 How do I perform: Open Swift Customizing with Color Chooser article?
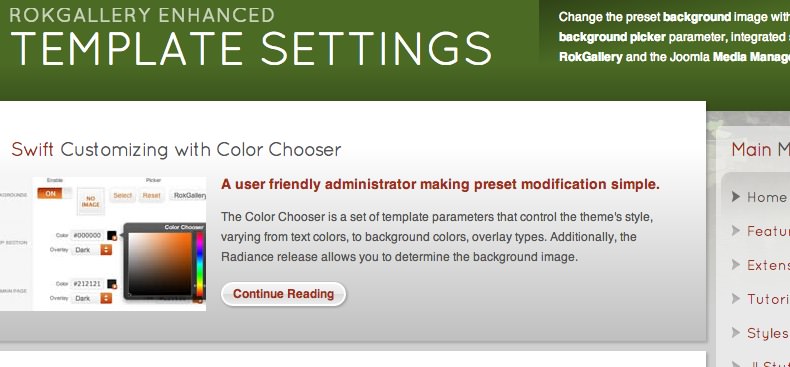(x=176, y=150)
